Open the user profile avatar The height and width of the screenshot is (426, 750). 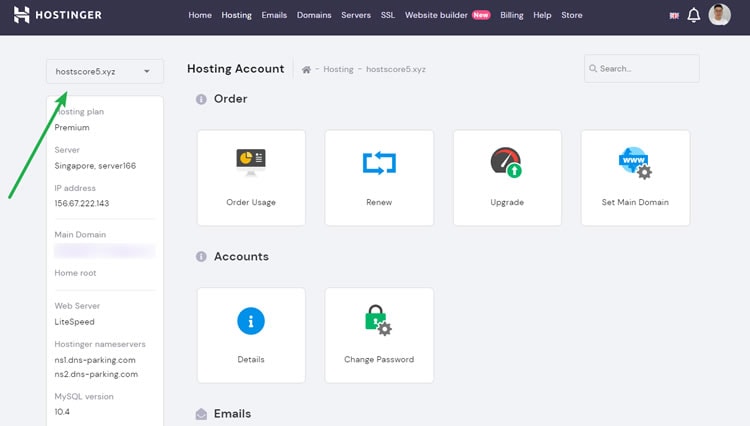(x=719, y=15)
